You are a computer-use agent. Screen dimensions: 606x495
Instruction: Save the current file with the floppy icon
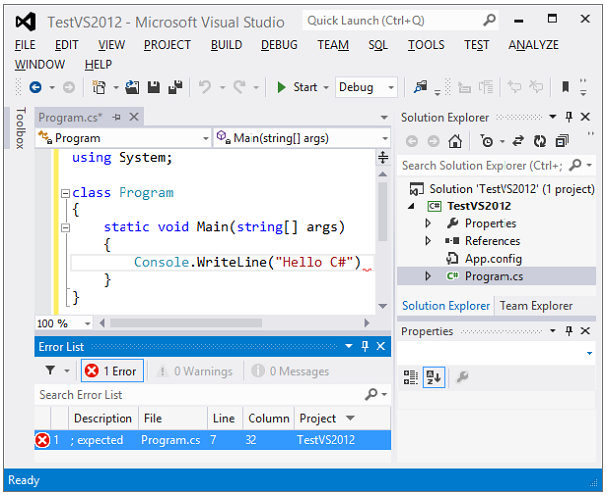coord(154,87)
